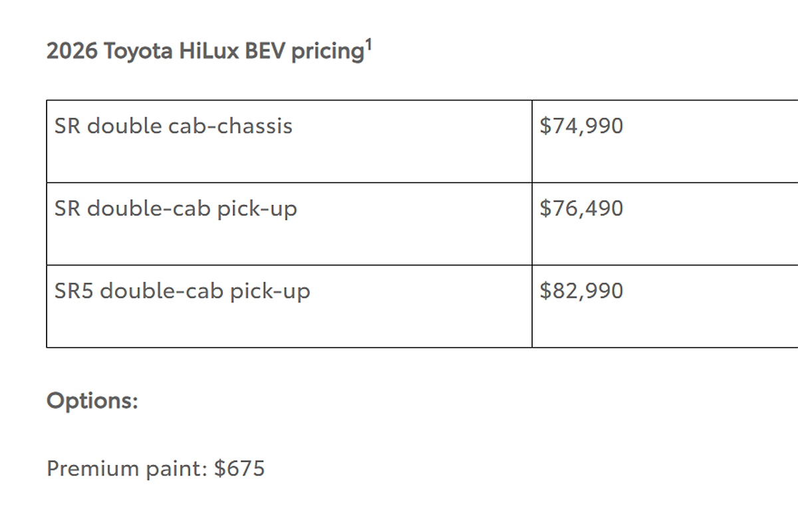798x532 pixels.
Task: Click the Options: subheading
Action: pyautogui.click(x=92, y=401)
